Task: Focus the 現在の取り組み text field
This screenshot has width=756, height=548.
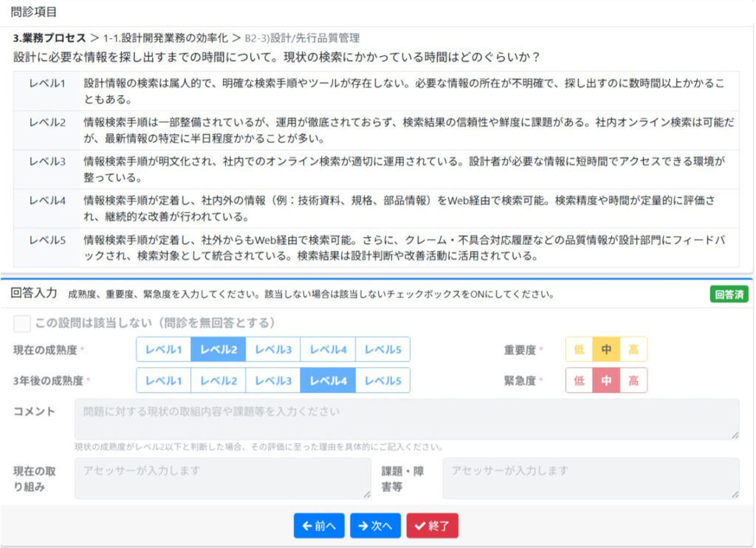Action: (222, 478)
